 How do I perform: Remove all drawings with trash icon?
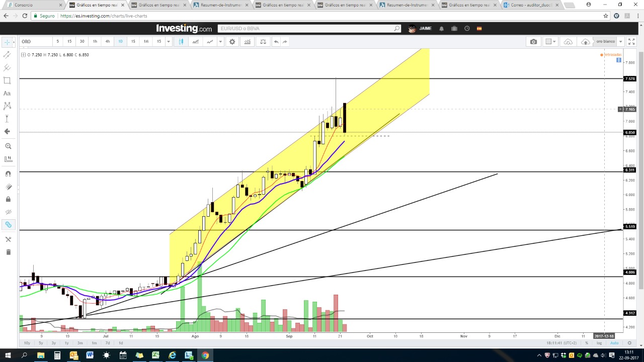(8, 252)
